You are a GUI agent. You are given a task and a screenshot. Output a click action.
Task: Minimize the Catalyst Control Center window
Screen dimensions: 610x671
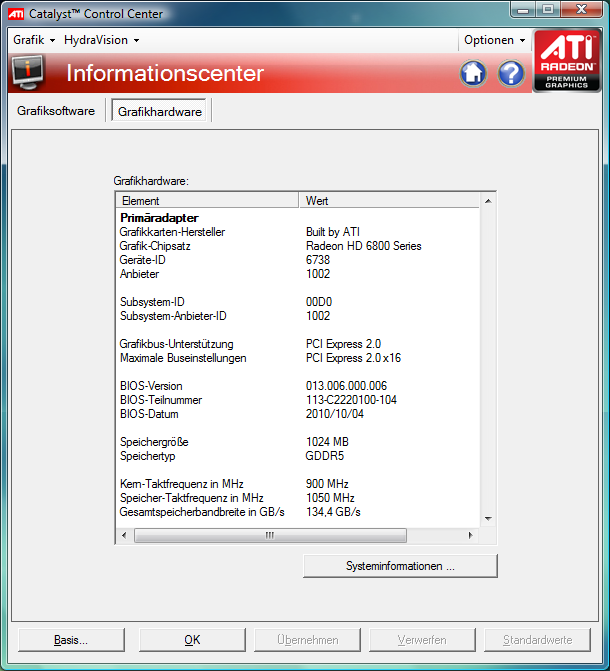(x=523, y=9)
